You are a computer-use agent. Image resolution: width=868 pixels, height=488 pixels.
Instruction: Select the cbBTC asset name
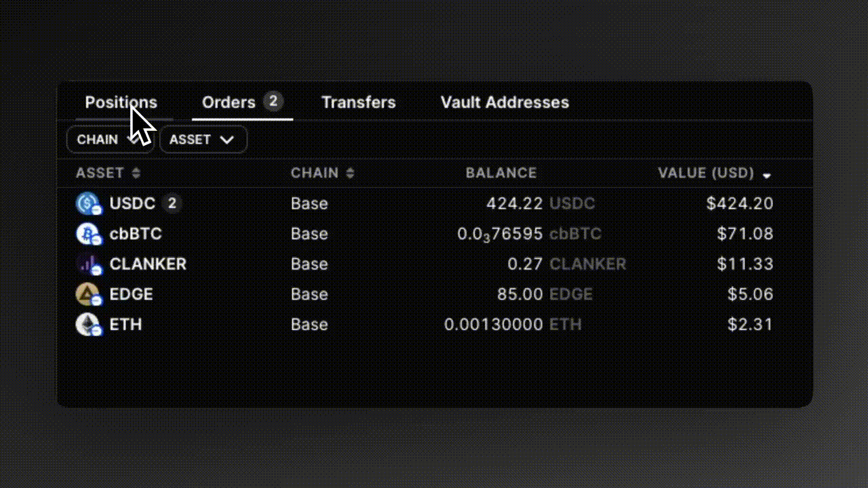coord(136,234)
